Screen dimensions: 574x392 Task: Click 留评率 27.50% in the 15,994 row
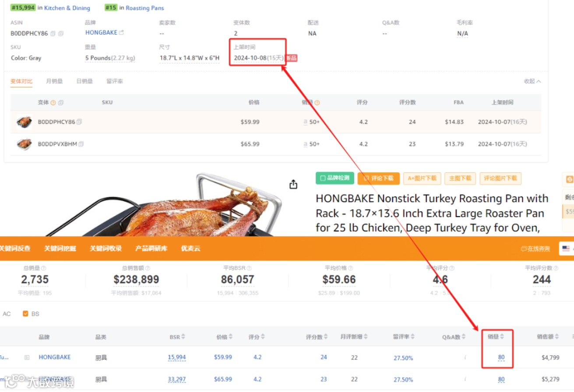[403, 358]
